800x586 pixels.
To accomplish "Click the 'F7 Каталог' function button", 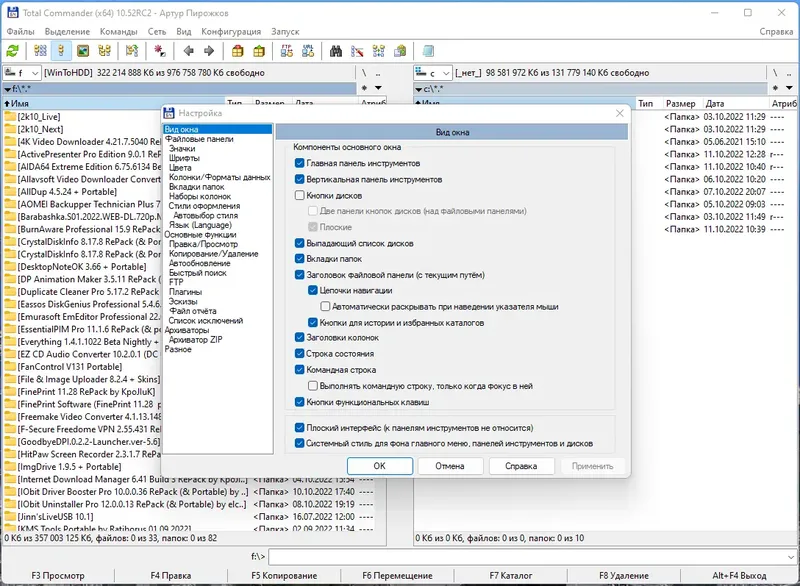I will click(511, 575).
